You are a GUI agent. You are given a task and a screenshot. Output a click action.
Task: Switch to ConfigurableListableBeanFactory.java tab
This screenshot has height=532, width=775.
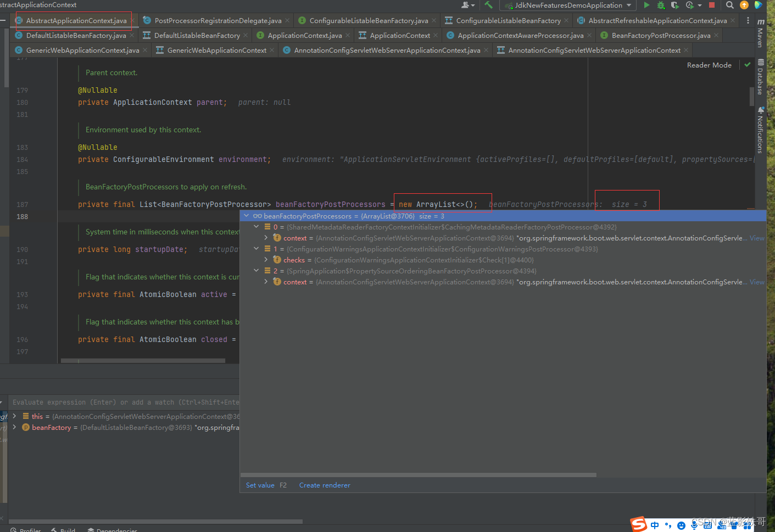pos(369,20)
